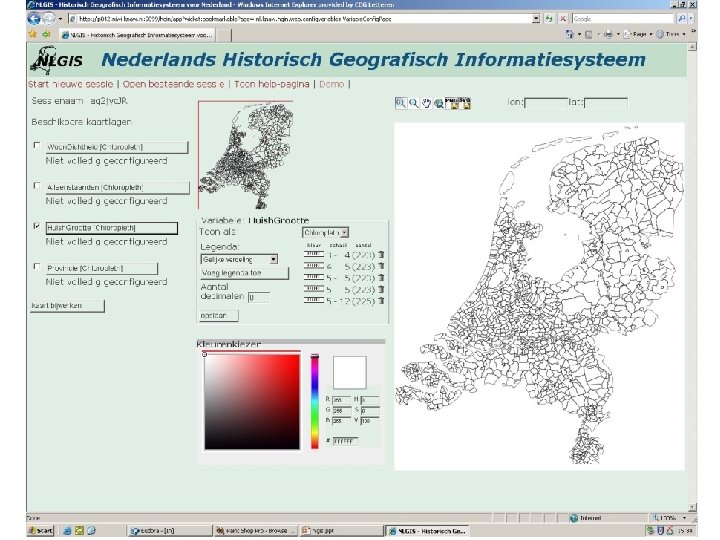Save map as SVG file
The width and height of the screenshot is (720, 540).
465,103
